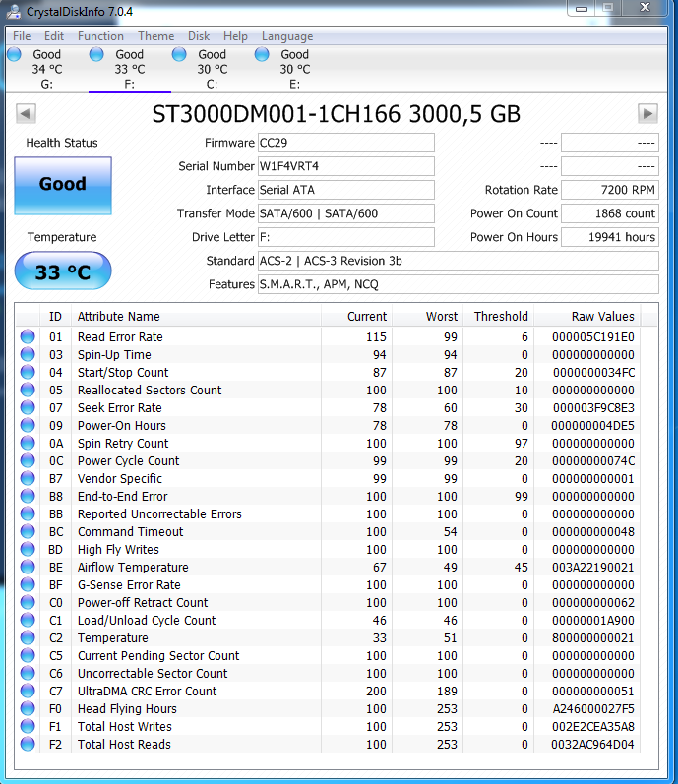This screenshot has height=784, width=678.
Task: Open the Disk menu
Action: 199,36
